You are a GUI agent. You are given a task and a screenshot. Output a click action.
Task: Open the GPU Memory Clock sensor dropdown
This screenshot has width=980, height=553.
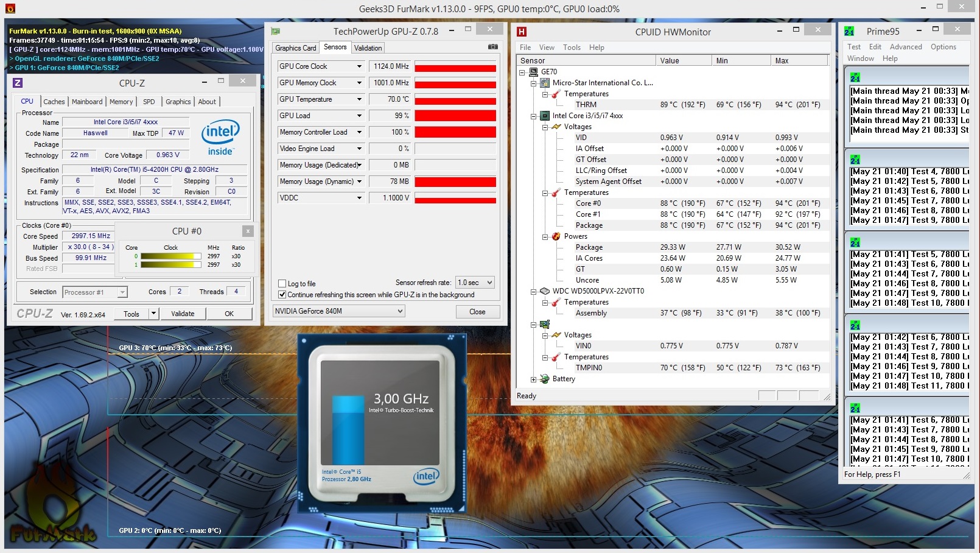tap(359, 83)
